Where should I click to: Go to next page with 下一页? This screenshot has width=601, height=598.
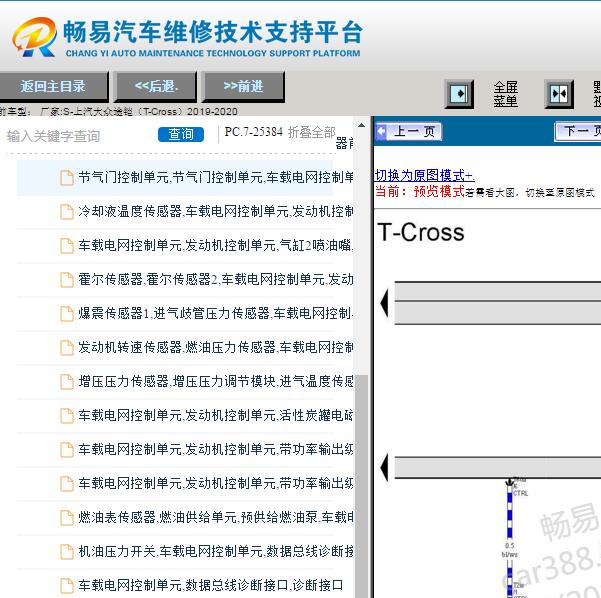(x=578, y=131)
